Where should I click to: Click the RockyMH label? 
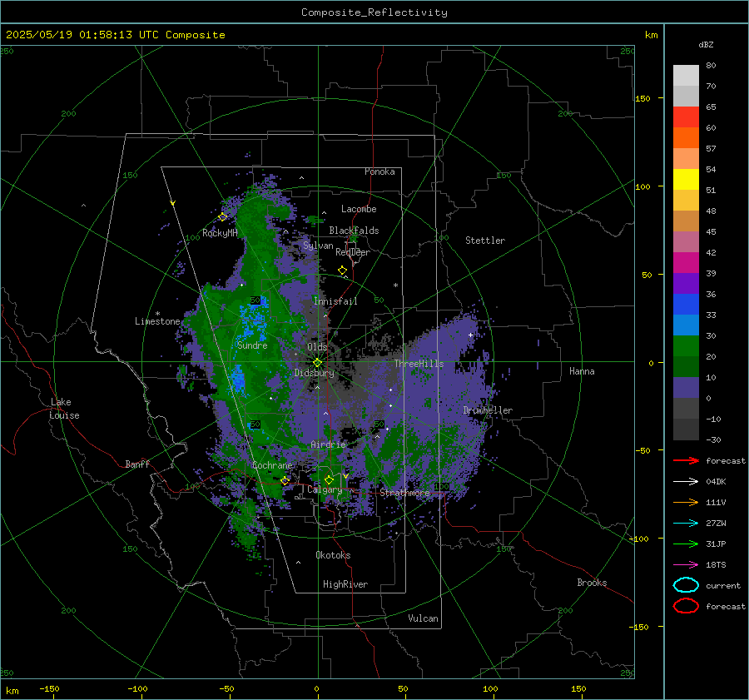pos(220,233)
